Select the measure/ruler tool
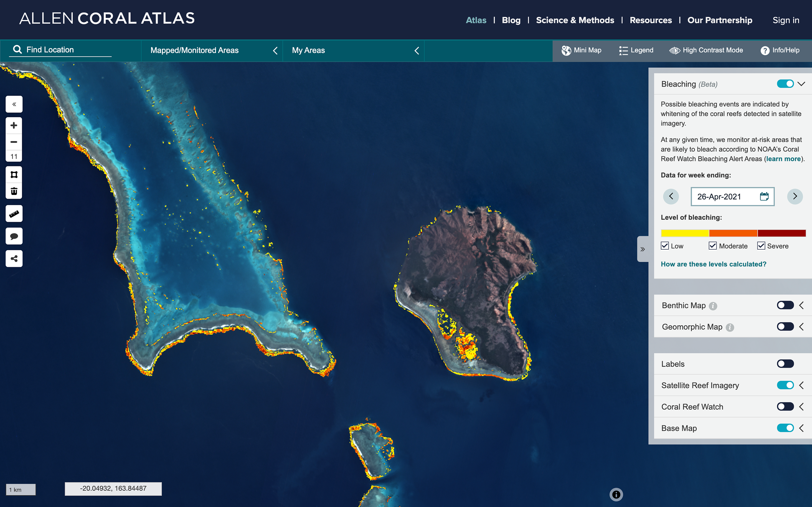Screen dimensions: 812x507 (14, 214)
